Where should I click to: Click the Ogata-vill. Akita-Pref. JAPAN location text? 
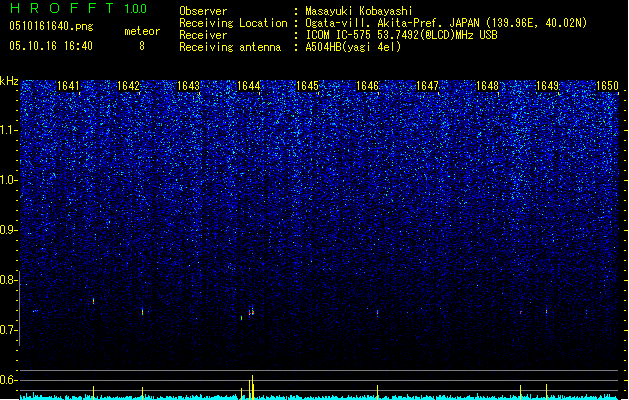click(446, 23)
